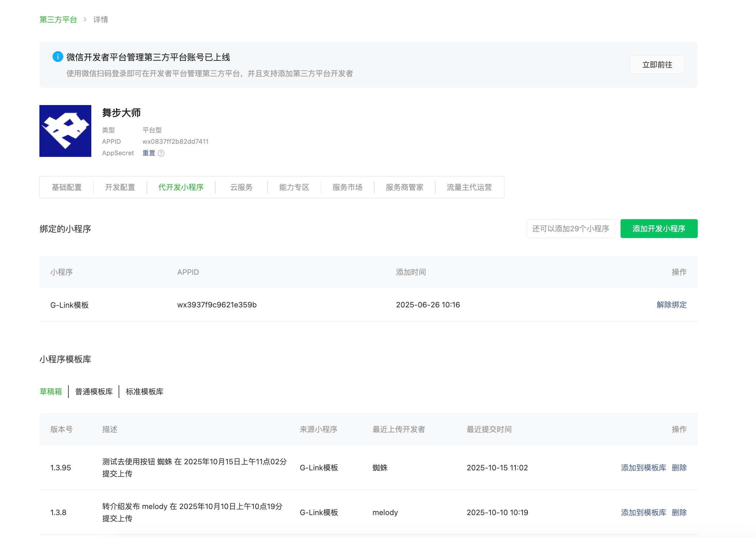756x538 pixels.
Task: Open the 基础配置 tab
Action: 67,187
